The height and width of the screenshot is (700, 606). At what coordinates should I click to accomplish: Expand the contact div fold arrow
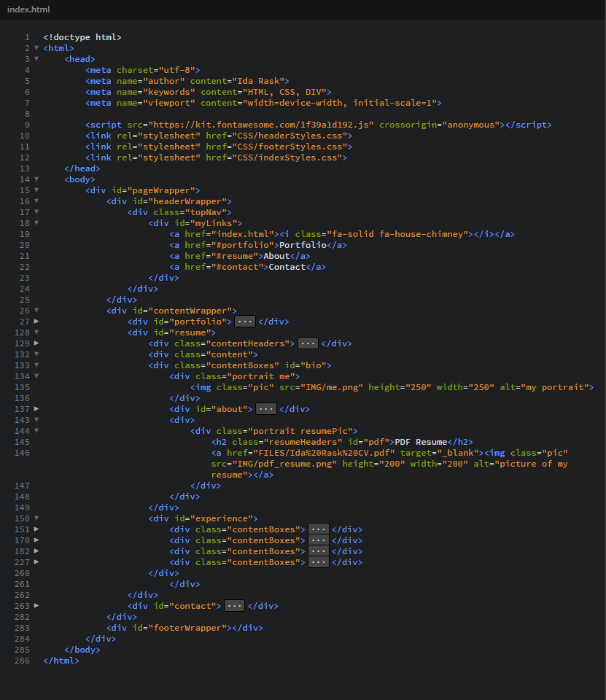pos(36,605)
